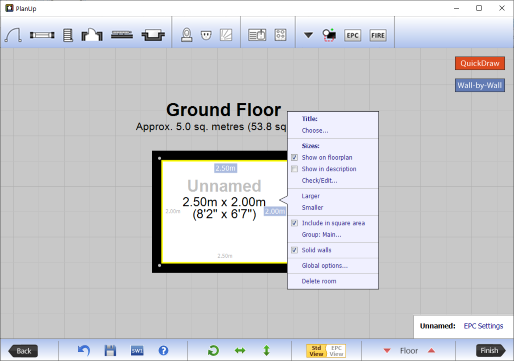Go down a floor with red down arrow
The width and height of the screenshot is (514, 361).
(387, 351)
